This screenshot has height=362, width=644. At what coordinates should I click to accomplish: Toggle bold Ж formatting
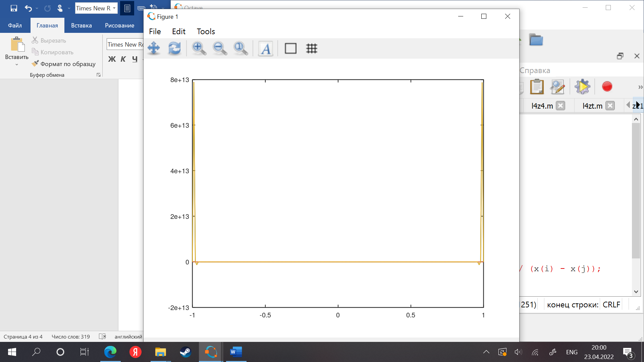click(112, 59)
